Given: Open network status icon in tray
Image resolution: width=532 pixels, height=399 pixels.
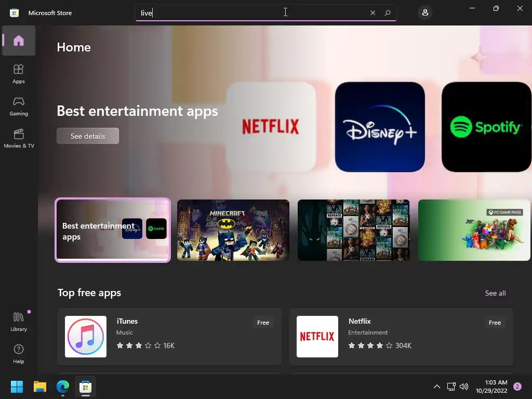Looking at the screenshot, I should point(451,387).
